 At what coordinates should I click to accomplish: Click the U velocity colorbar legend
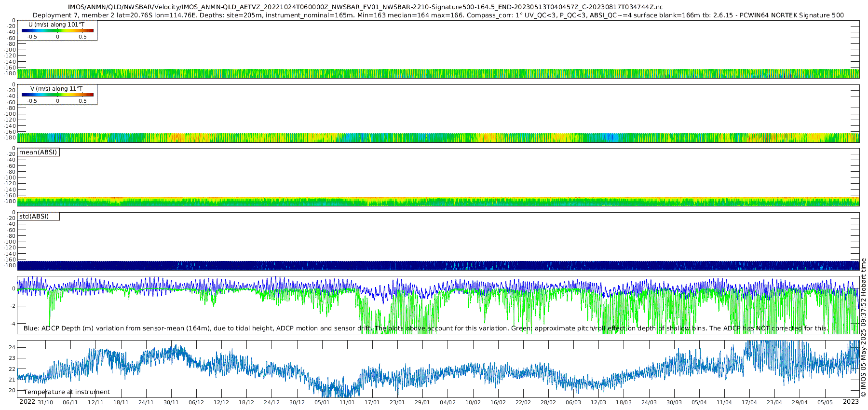tap(57, 31)
